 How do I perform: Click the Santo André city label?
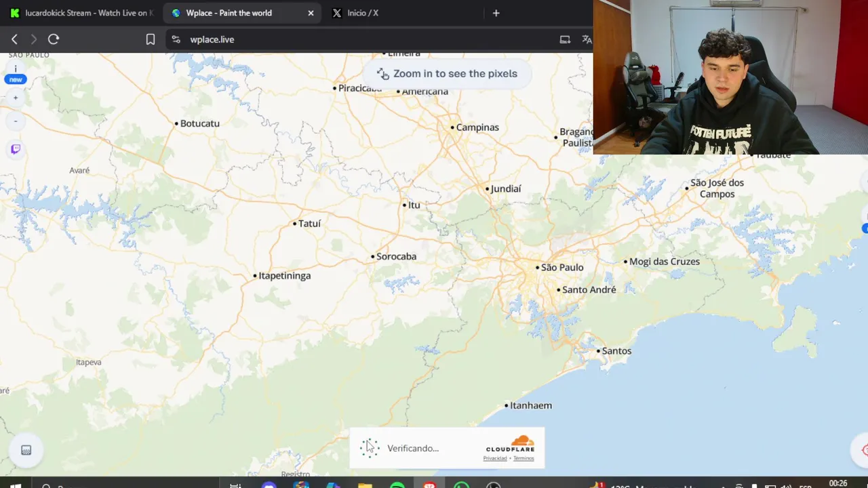[589, 290]
